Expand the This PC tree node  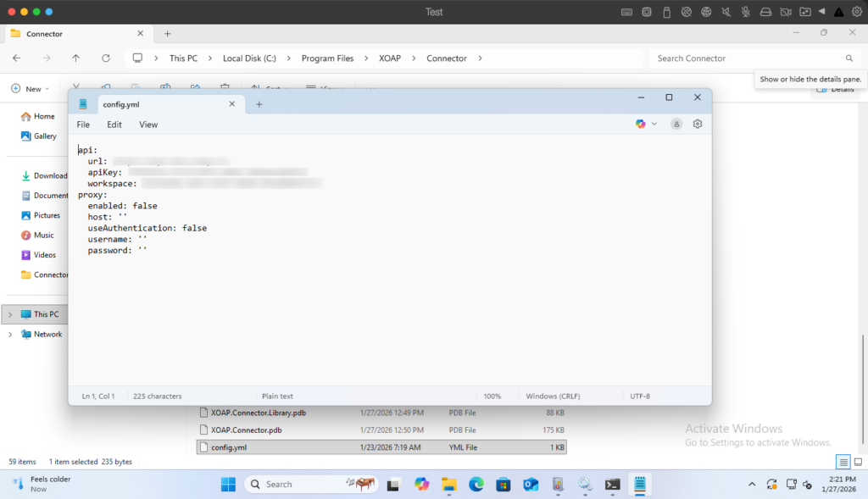(10, 314)
